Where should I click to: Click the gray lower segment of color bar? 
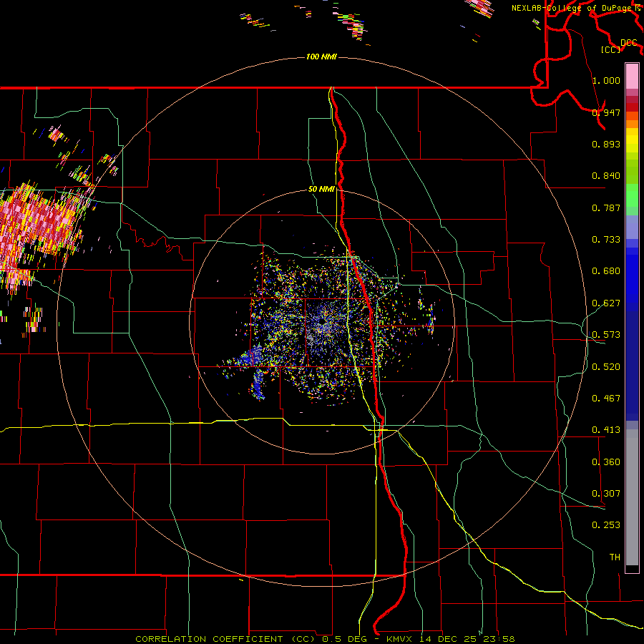click(x=632, y=497)
